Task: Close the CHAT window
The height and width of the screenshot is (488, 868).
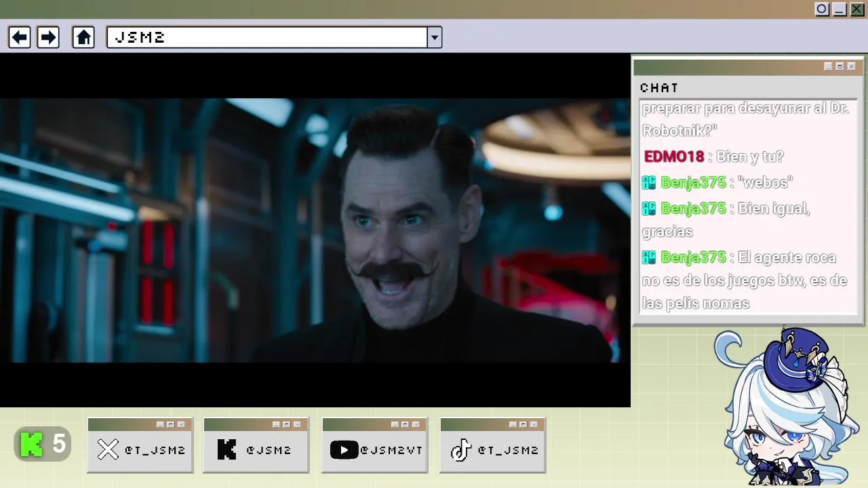Action: click(851, 66)
